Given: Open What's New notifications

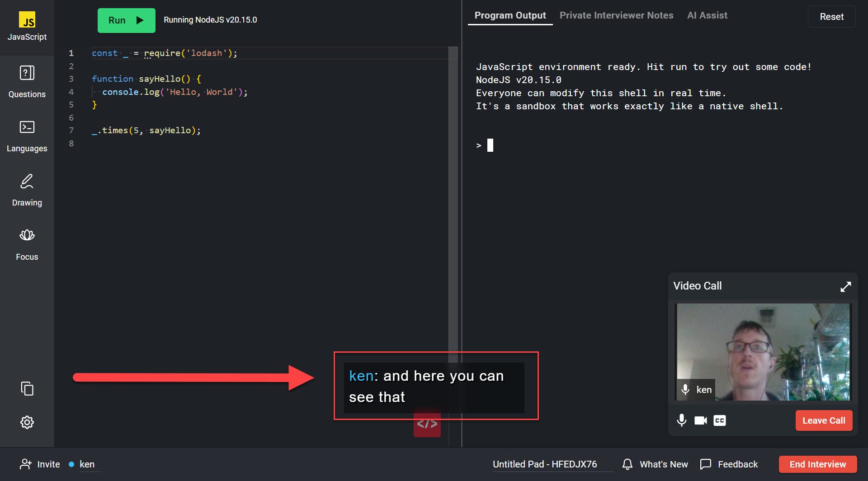Looking at the screenshot, I should [x=655, y=464].
